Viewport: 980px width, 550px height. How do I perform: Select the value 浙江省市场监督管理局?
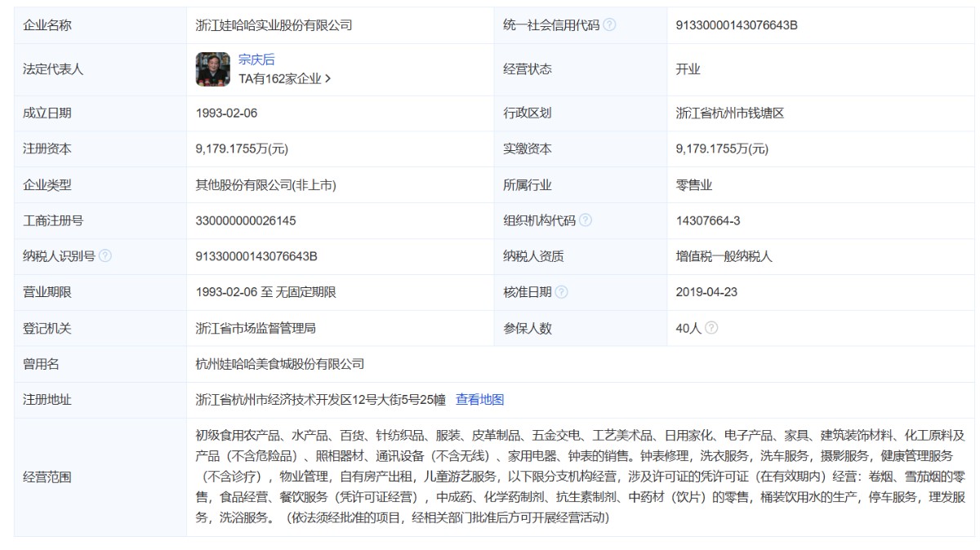pyautogui.click(x=256, y=328)
